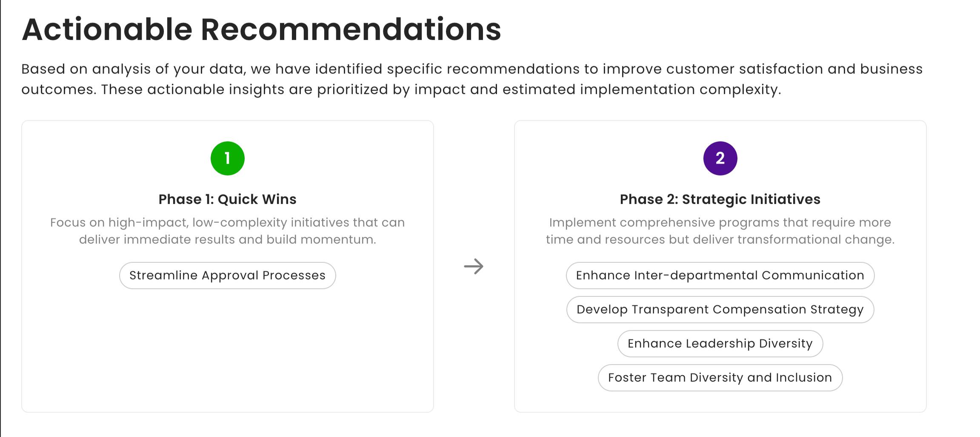
Task: Click the Phase 2: Strategic Initiatives heading
Action: [x=720, y=199]
